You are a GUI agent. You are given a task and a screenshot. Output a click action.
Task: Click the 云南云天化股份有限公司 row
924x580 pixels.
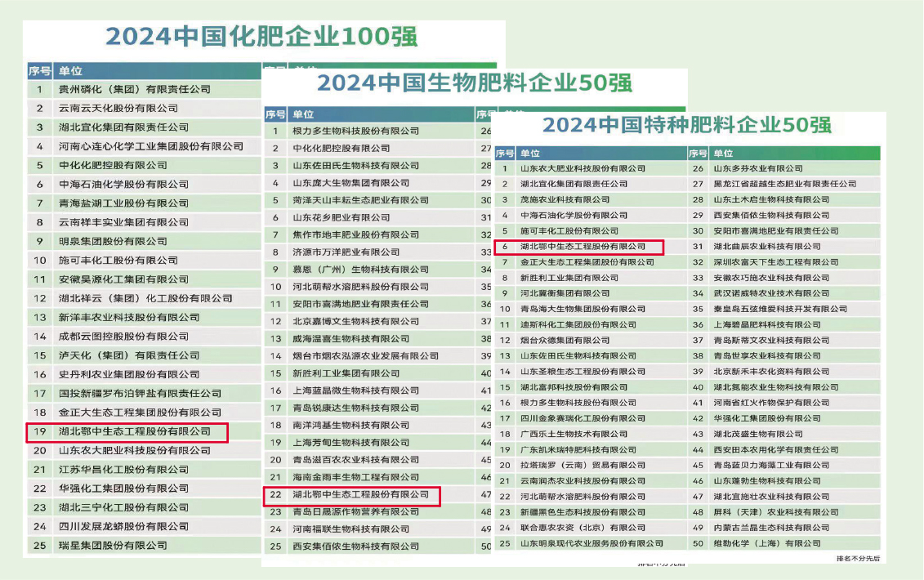point(118,108)
